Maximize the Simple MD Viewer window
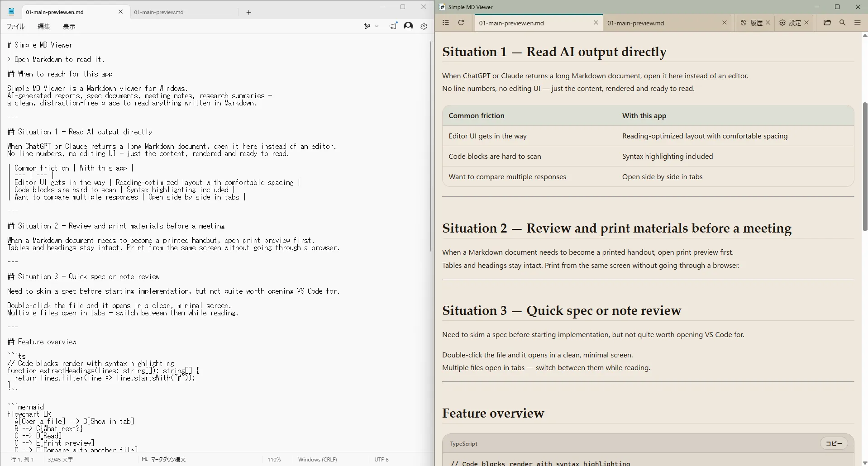Screen dimensions: 868x466 [837, 7]
